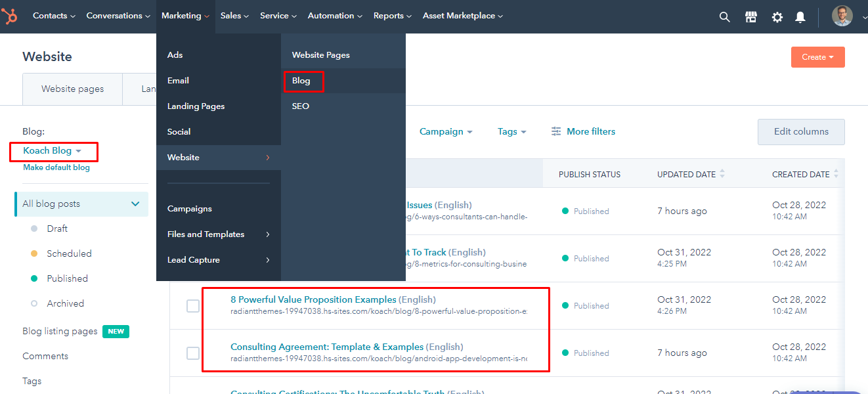This screenshot has height=394, width=868.
Task: Open the Automation menu
Action: pyautogui.click(x=335, y=16)
